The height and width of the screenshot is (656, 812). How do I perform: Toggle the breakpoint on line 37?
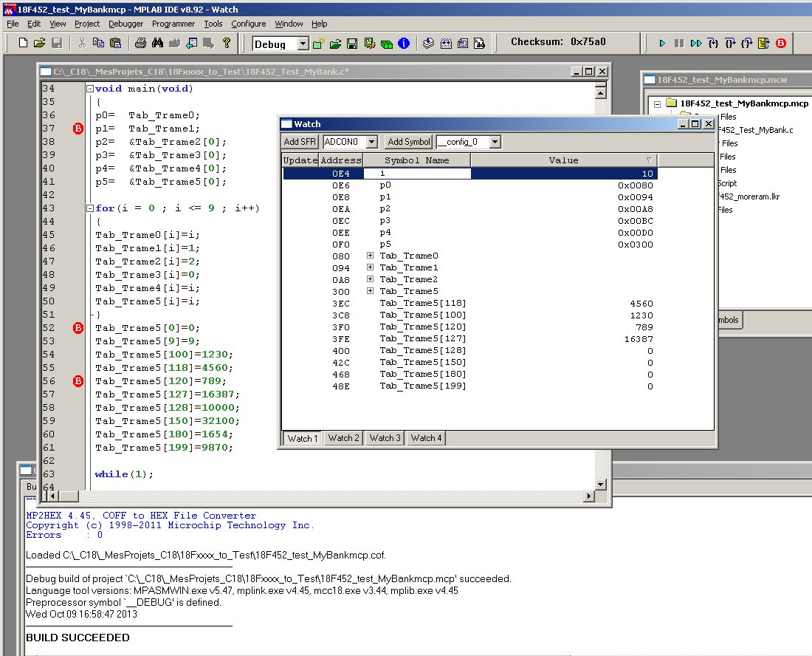(78, 129)
